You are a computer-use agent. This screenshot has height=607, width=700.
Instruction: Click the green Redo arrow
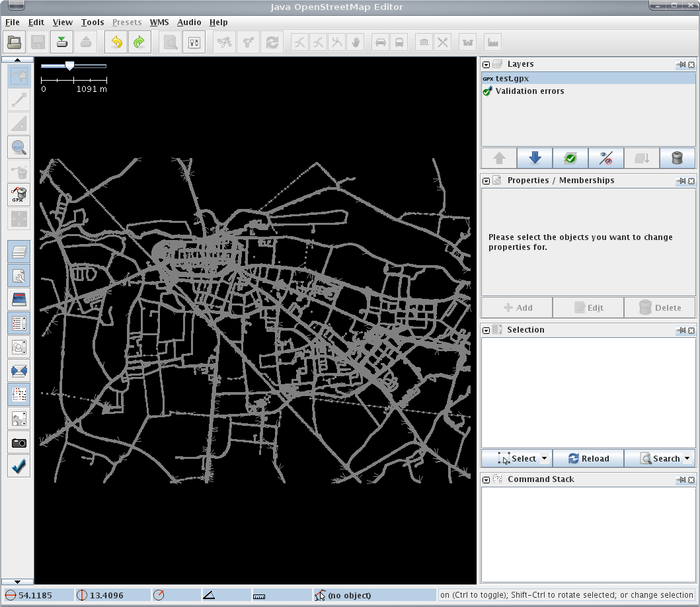click(x=139, y=42)
